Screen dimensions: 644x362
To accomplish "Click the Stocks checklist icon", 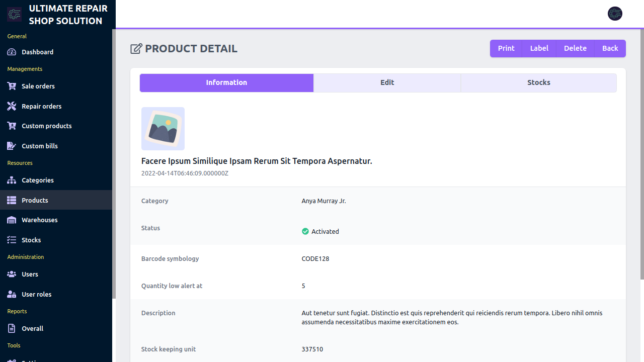I will coord(12,240).
